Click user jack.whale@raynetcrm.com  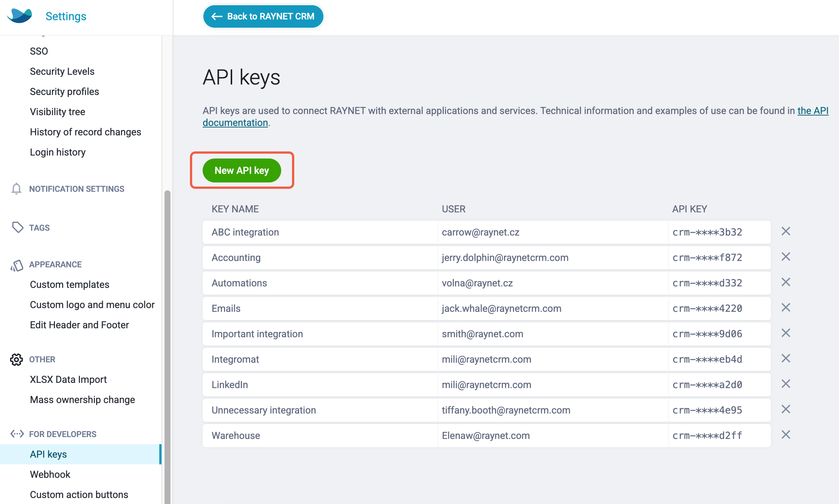click(501, 308)
